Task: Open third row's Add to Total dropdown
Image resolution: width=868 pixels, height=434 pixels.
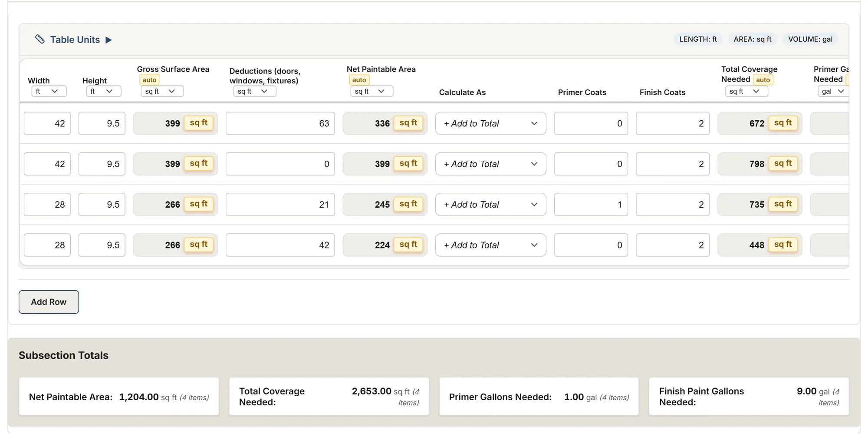Action: (x=491, y=205)
